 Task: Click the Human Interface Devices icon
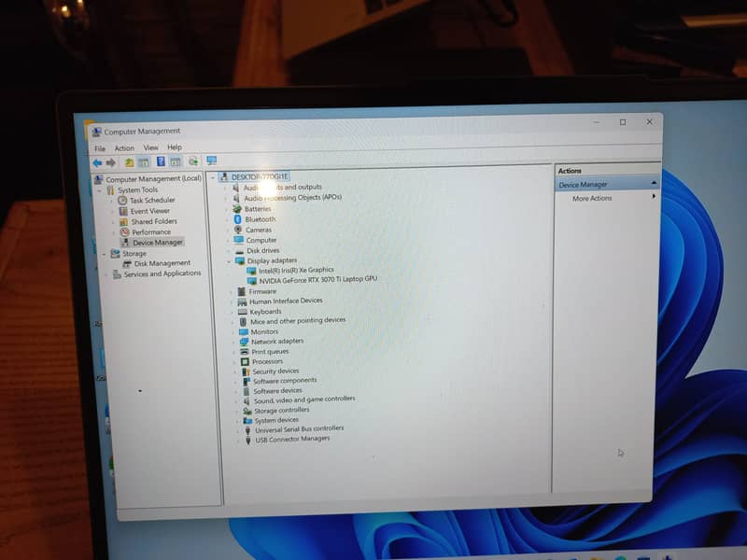coord(242,301)
